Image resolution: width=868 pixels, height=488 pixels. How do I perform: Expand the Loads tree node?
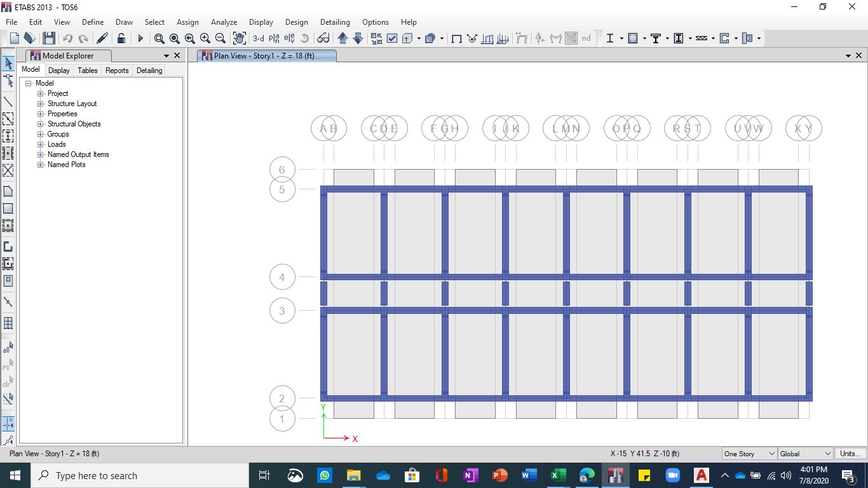[41, 144]
